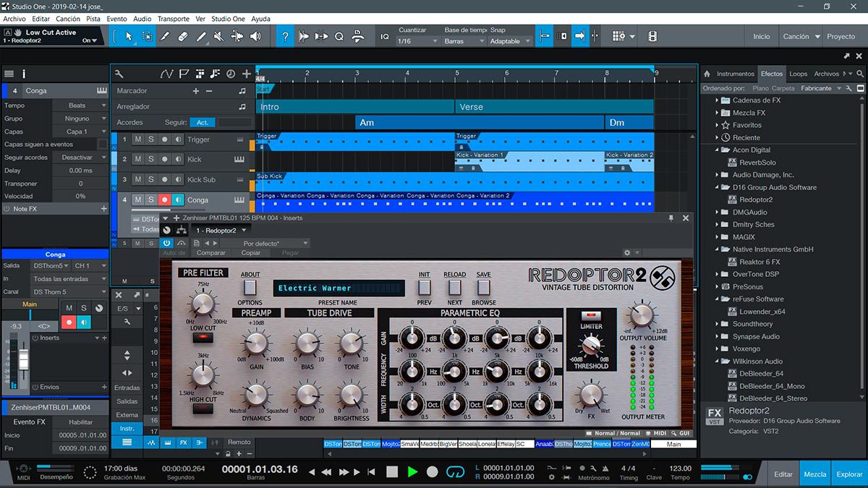
Task: Toggle Act. button in Acordes row
Action: pos(203,122)
